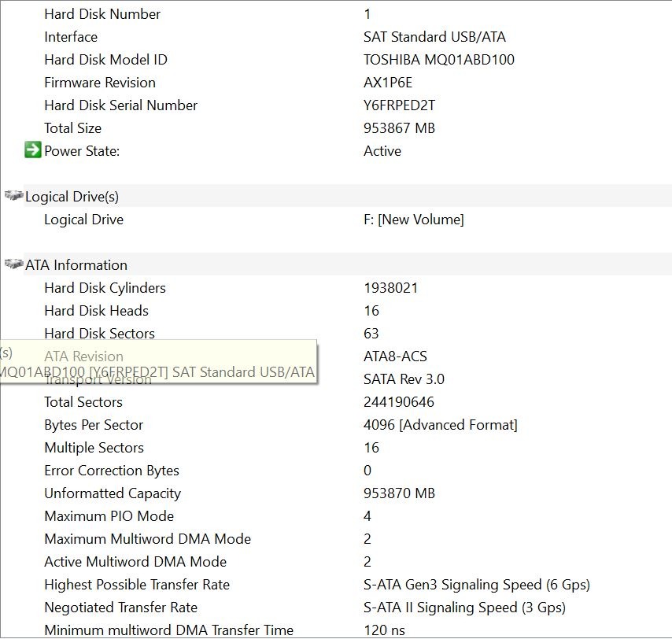
Task: Click the 'Logical Drive(s)' section header
Action: pos(72,196)
